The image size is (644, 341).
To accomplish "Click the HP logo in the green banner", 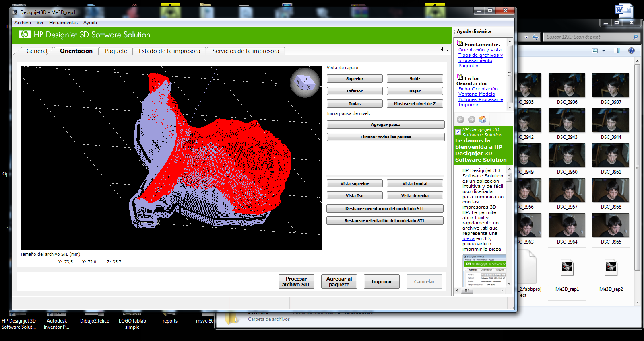I will click(25, 35).
